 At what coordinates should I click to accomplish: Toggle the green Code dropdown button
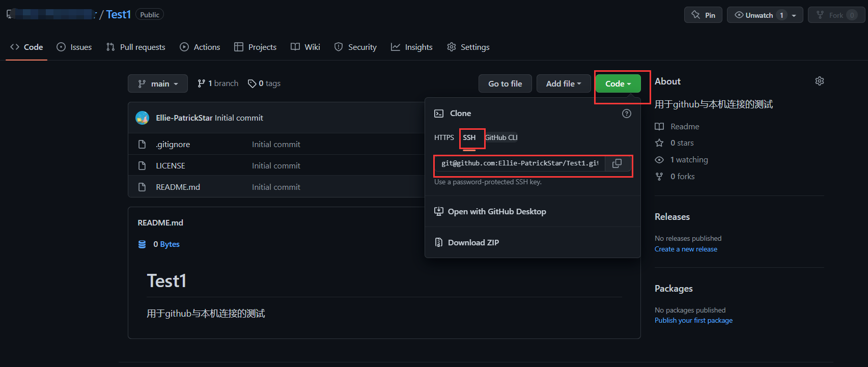click(618, 83)
